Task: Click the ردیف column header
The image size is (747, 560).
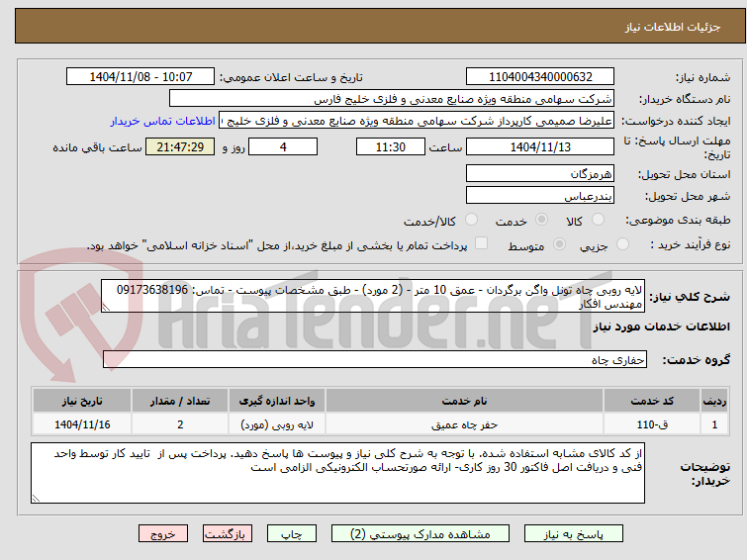Action: (714, 401)
